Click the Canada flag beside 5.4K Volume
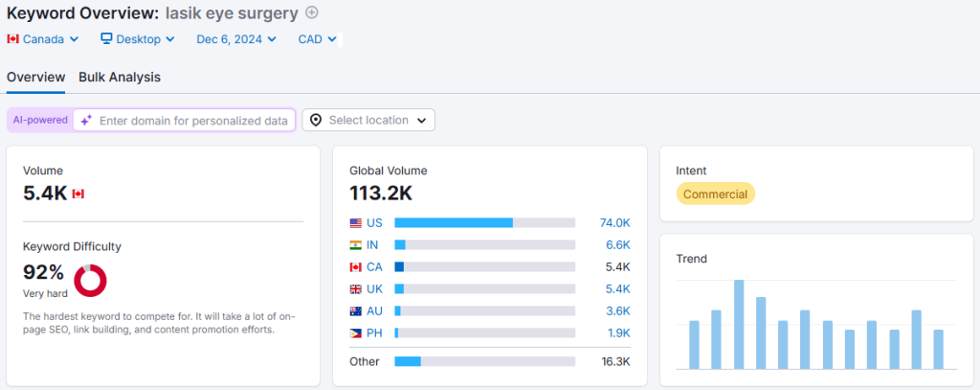This screenshot has height=390, width=980. pyautogui.click(x=78, y=194)
